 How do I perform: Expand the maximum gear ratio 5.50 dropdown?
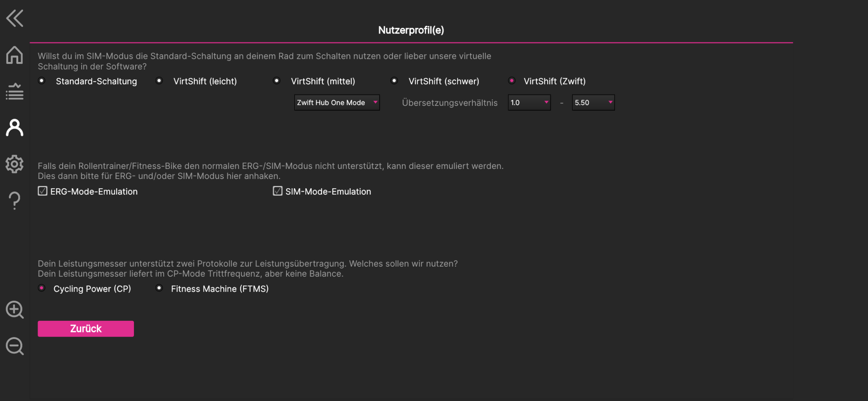click(593, 103)
